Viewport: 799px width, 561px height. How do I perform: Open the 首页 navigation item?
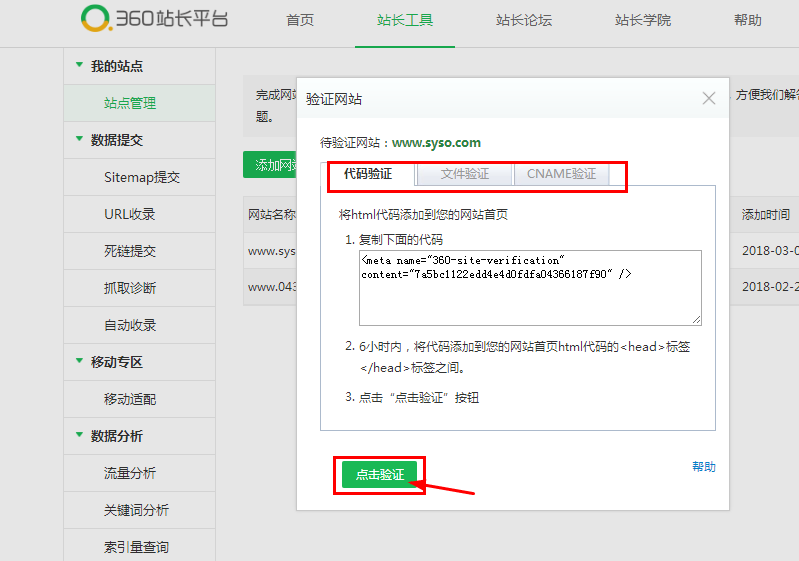[x=300, y=20]
